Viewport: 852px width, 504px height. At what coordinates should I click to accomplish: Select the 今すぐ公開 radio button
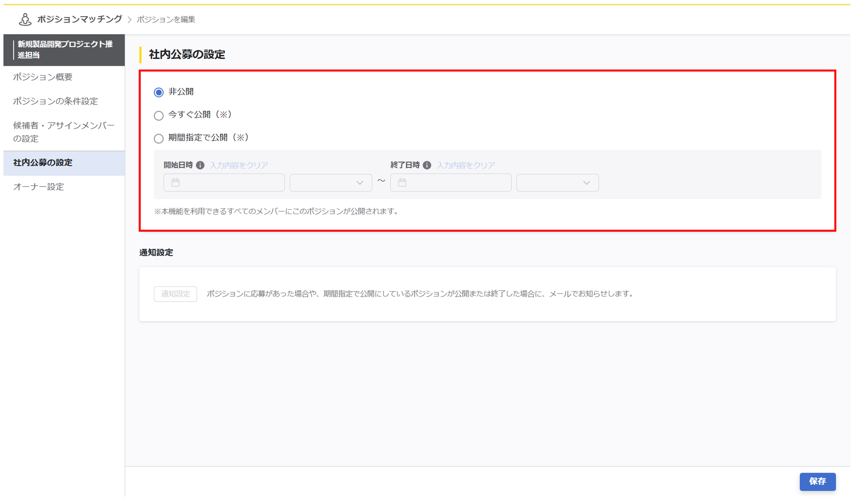[x=158, y=115]
